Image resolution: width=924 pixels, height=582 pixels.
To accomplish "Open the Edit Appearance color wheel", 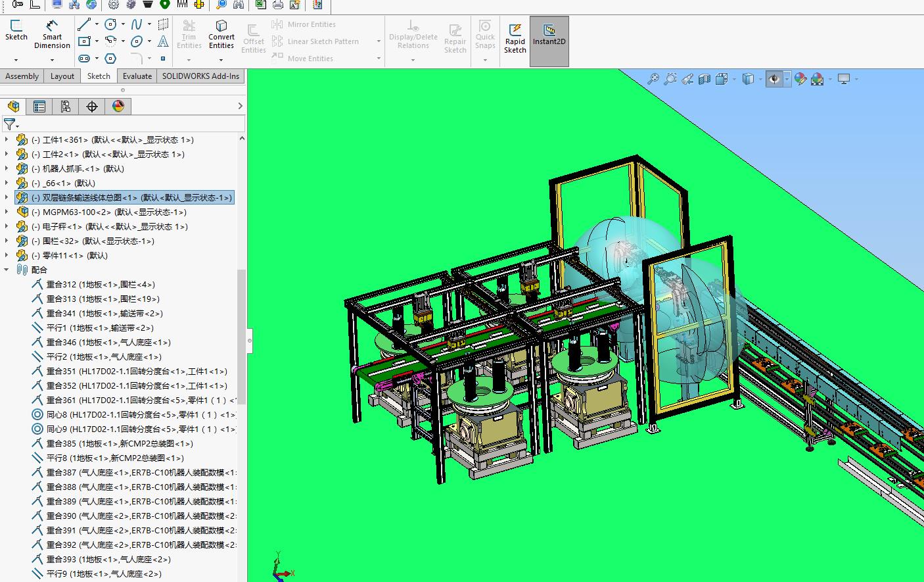I will (800, 80).
